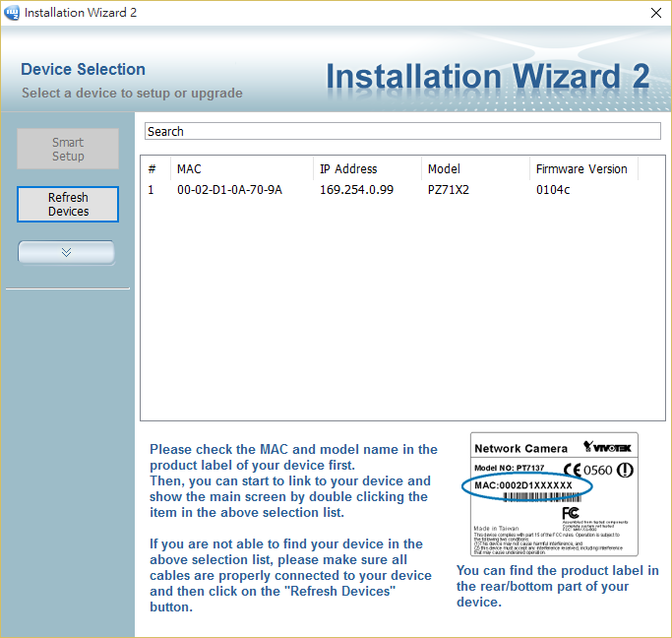Screen dimensions: 672x638
Task: Select the IP address 169.254.0.99
Action: click(x=356, y=189)
